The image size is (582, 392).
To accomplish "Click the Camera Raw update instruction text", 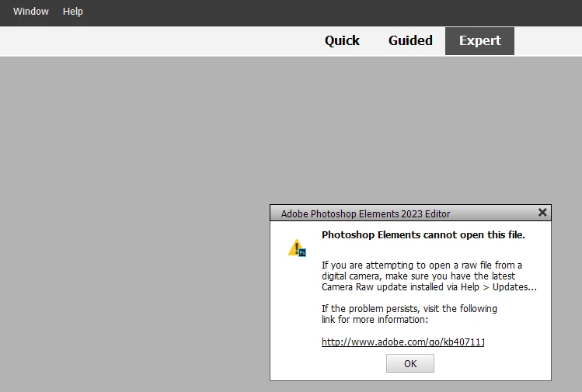I will click(429, 276).
